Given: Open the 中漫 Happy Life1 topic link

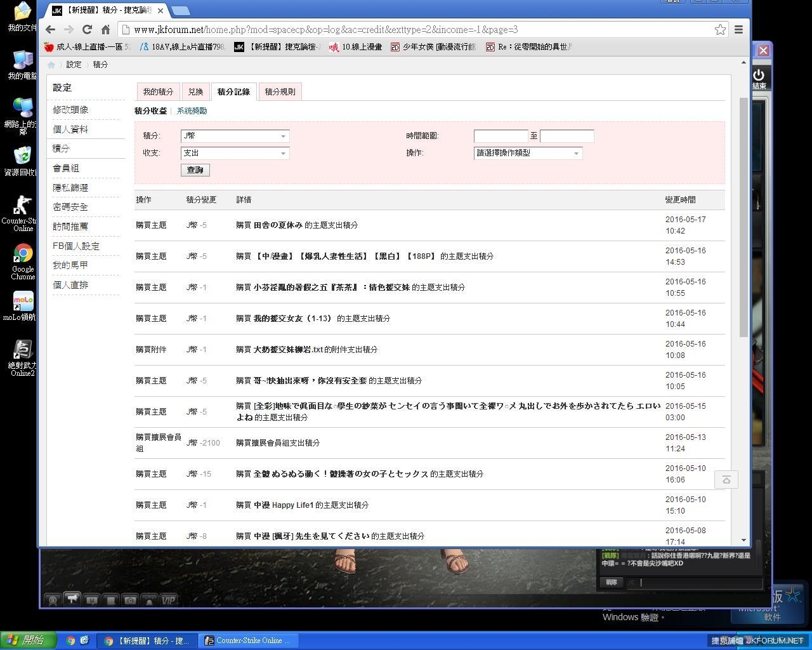Looking at the screenshot, I should click(284, 505).
